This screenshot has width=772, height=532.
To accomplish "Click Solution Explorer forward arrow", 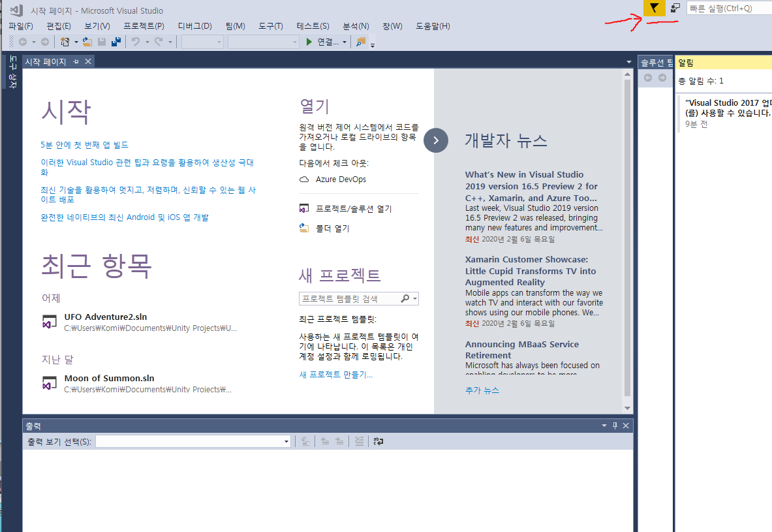I will 662,78.
